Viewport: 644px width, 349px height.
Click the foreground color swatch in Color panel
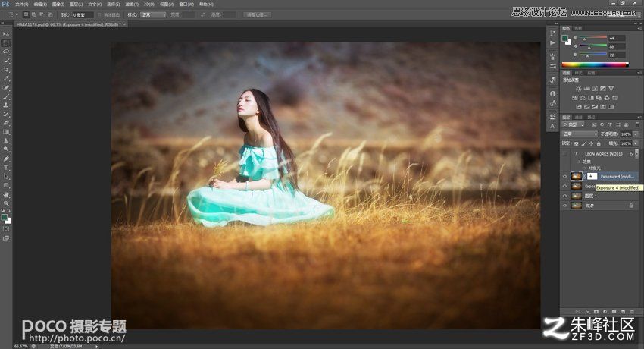[565, 38]
